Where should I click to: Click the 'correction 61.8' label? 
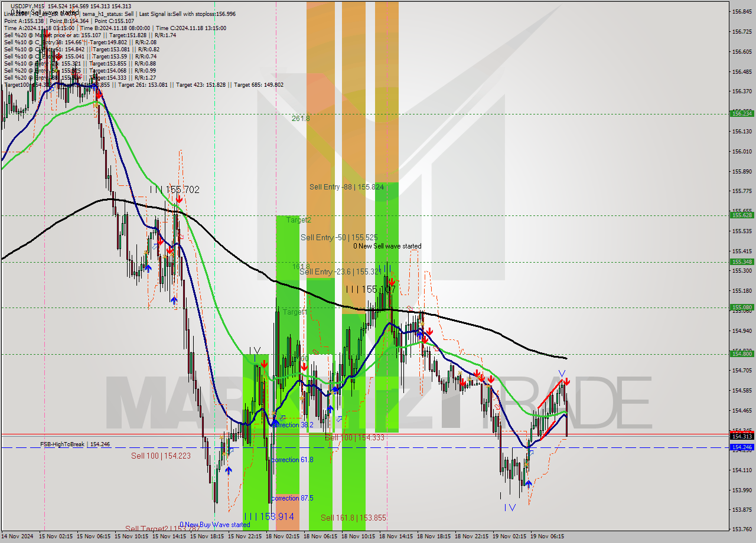tap(292, 460)
